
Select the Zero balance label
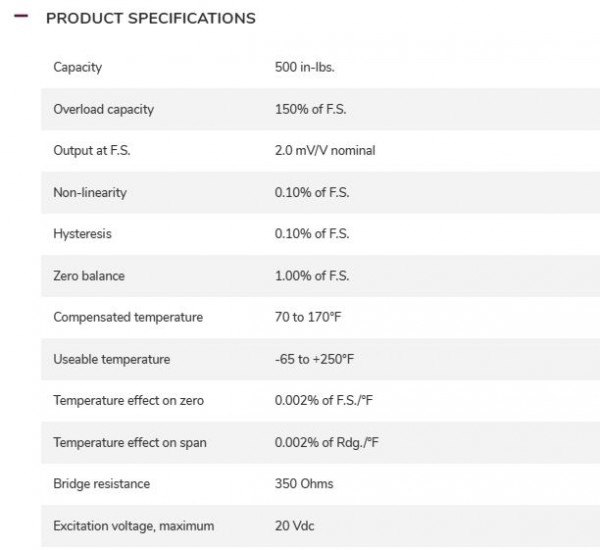point(89,276)
